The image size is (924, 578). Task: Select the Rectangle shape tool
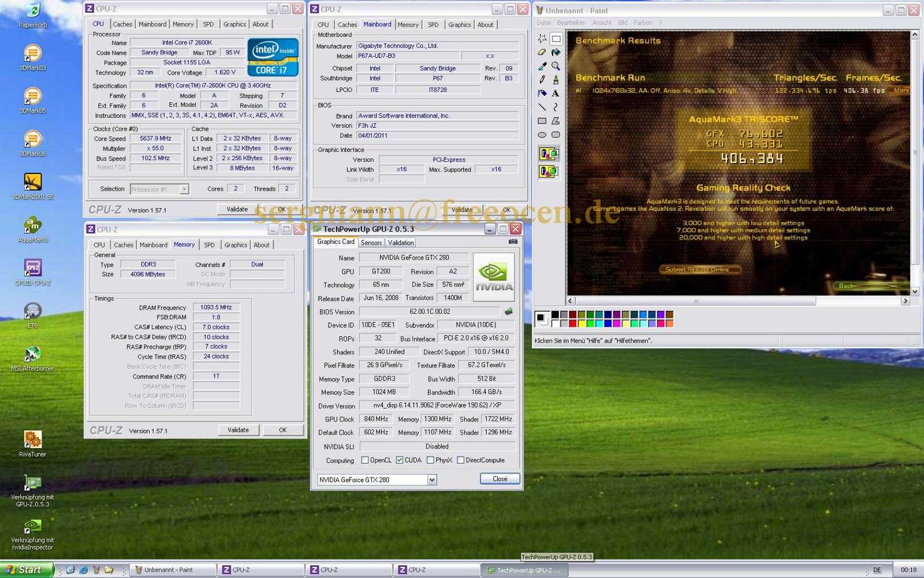click(x=542, y=121)
